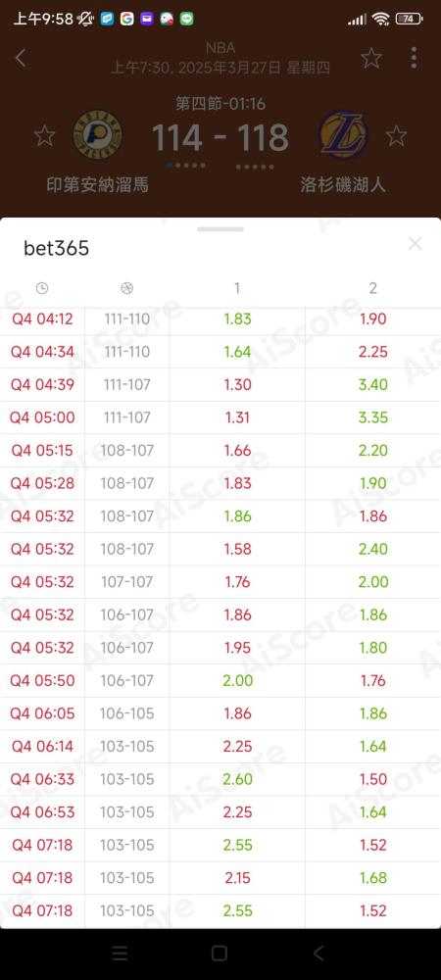Select the column 1 odds header
This screenshot has height=980, width=441.
pyautogui.click(x=237, y=288)
